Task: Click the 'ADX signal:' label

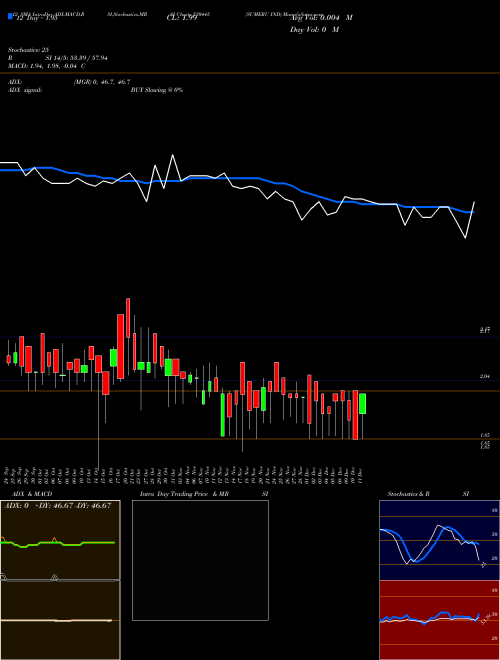Action: click(x=25, y=90)
